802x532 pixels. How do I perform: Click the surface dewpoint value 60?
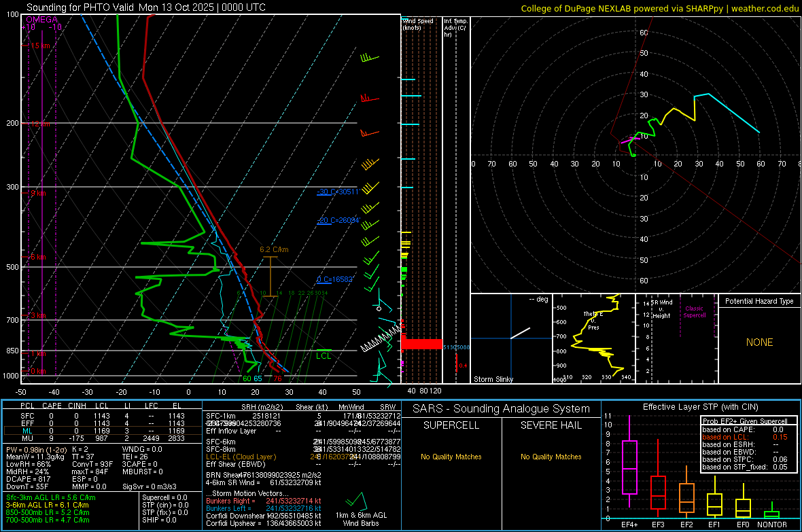click(x=247, y=378)
